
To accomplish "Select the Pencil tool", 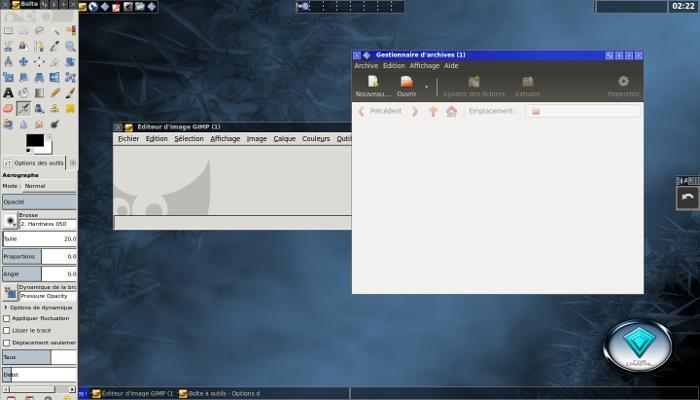I will point(55,93).
